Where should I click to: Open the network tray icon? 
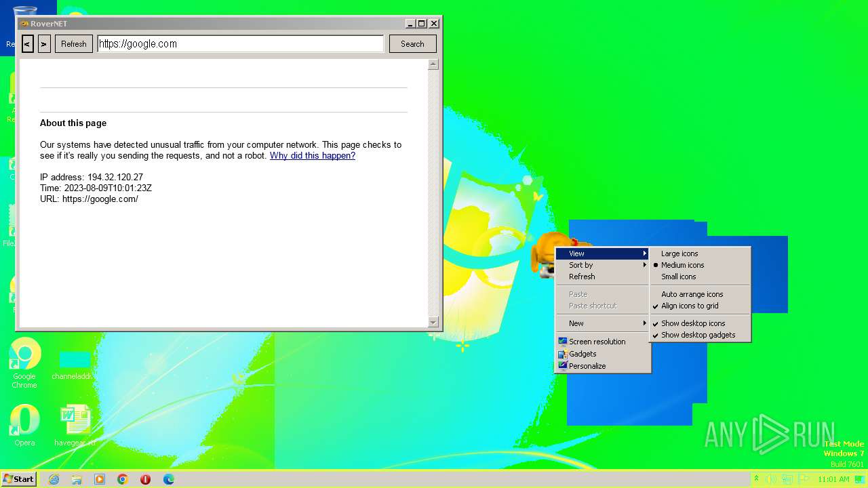pos(788,479)
